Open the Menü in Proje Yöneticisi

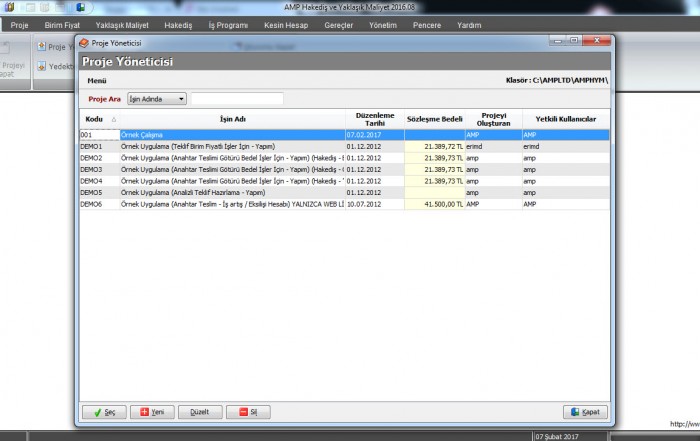[x=97, y=80]
